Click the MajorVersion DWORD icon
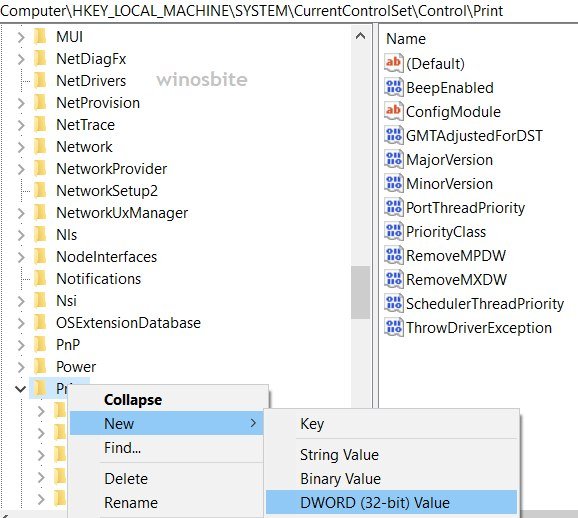 [x=393, y=160]
